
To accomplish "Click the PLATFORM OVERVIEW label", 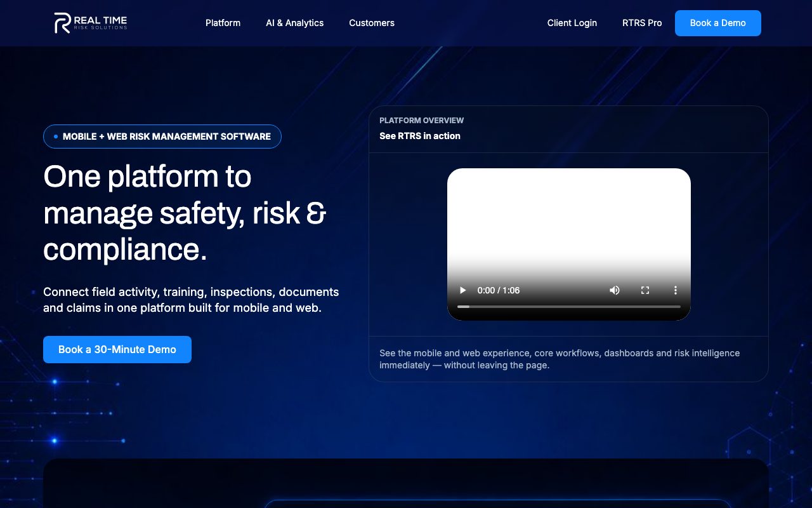I will tap(422, 121).
